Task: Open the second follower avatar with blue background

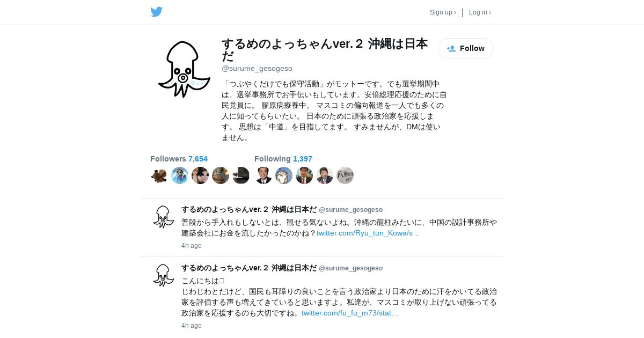Action: click(179, 175)
